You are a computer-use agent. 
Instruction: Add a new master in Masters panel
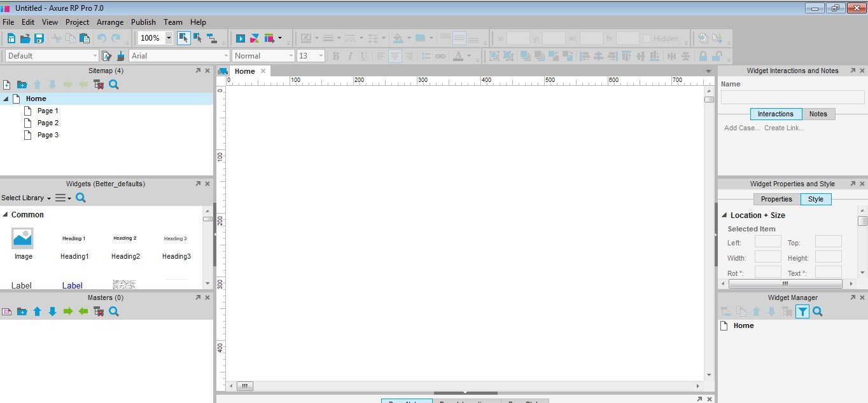[6, 311]
